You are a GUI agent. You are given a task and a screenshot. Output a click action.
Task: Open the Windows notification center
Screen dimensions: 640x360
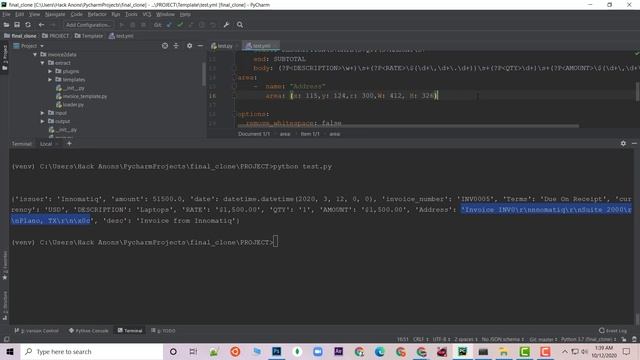[627, 351]
